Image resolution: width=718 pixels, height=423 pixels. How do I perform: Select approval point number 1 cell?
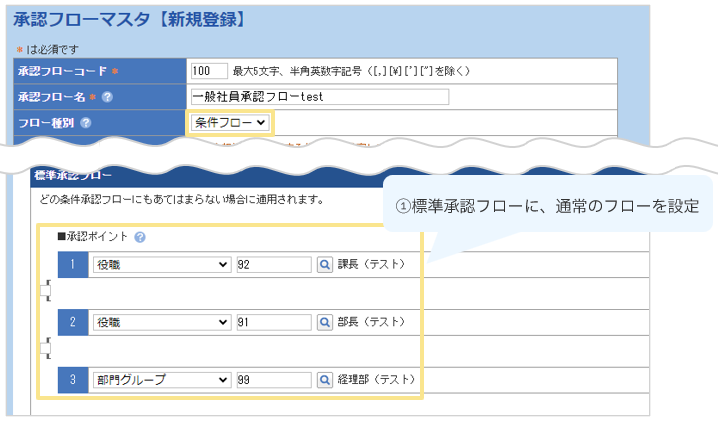72,265
